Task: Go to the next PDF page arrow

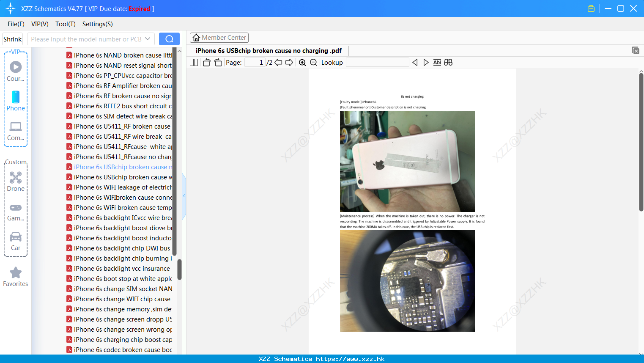Action: tap(289, 63)
